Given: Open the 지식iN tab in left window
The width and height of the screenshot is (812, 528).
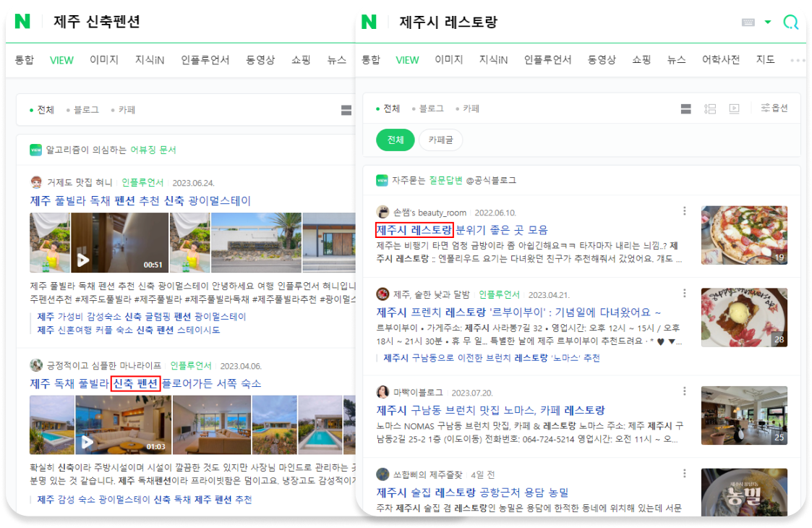Looking at the screenshot, I should tap(150, 60).
